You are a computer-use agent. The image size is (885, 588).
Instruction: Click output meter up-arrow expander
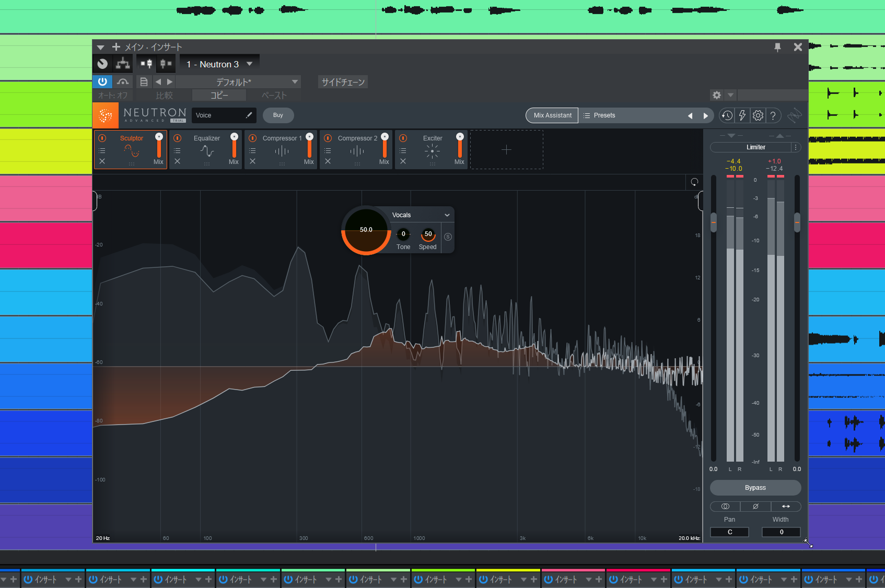tap(780, 136)
